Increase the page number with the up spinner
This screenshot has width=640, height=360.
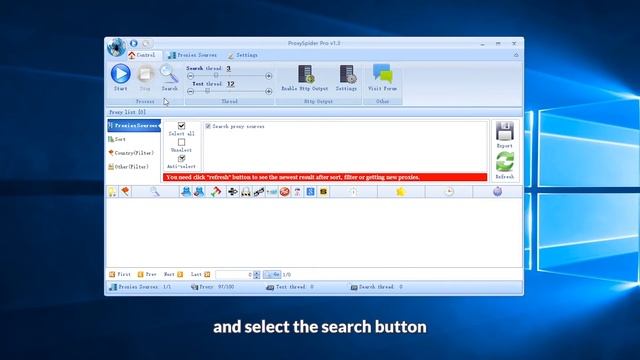click(x=256, y=273)
